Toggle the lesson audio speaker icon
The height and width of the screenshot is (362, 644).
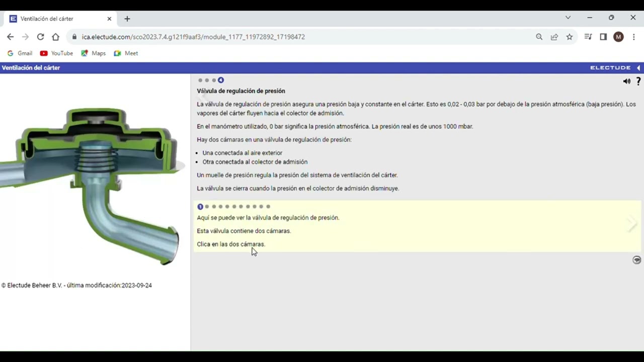click(x=626, y=81)
